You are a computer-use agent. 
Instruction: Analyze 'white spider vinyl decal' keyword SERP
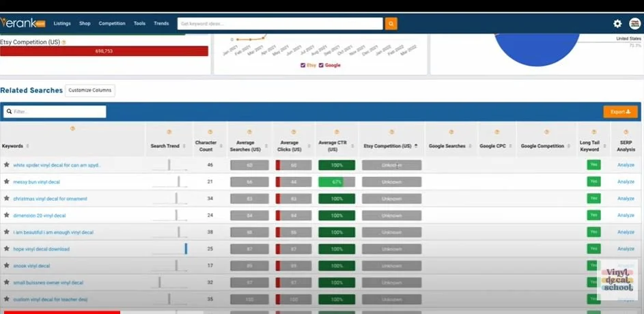click(x=626, y=165)
